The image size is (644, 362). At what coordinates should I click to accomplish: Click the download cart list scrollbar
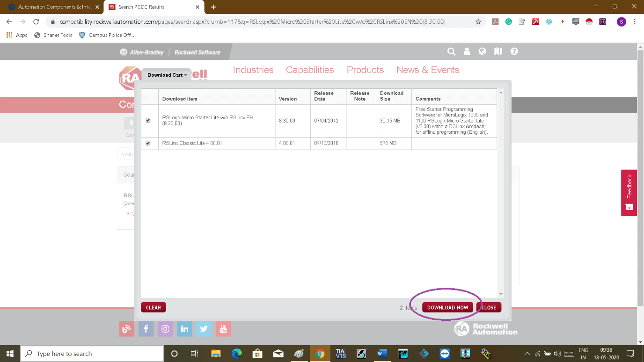tap(501, 193)
